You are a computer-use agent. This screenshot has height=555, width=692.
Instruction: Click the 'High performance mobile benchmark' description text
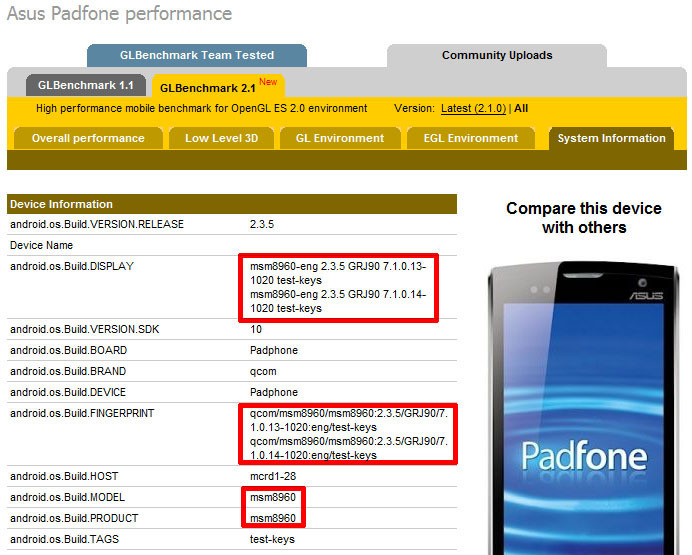(x=202, y=109)
